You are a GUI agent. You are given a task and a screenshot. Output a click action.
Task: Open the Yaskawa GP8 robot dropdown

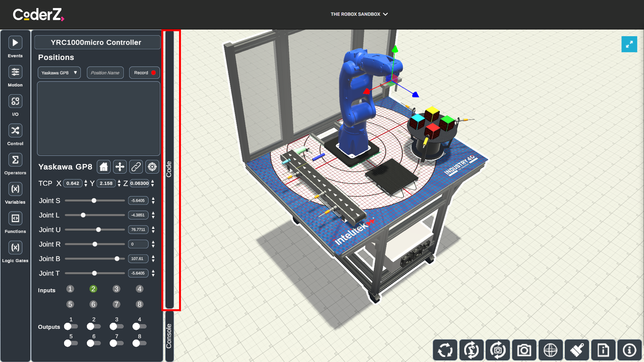59,73
